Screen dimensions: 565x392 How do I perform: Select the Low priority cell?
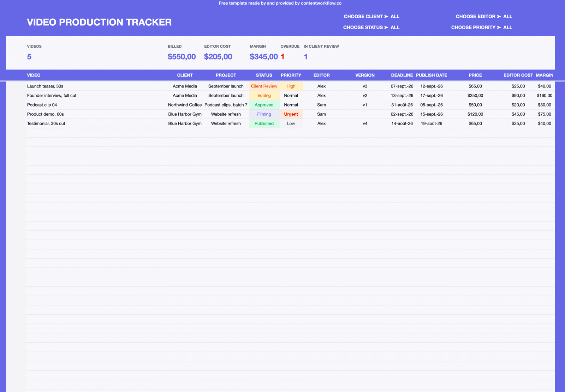click(x=291, y=123)
